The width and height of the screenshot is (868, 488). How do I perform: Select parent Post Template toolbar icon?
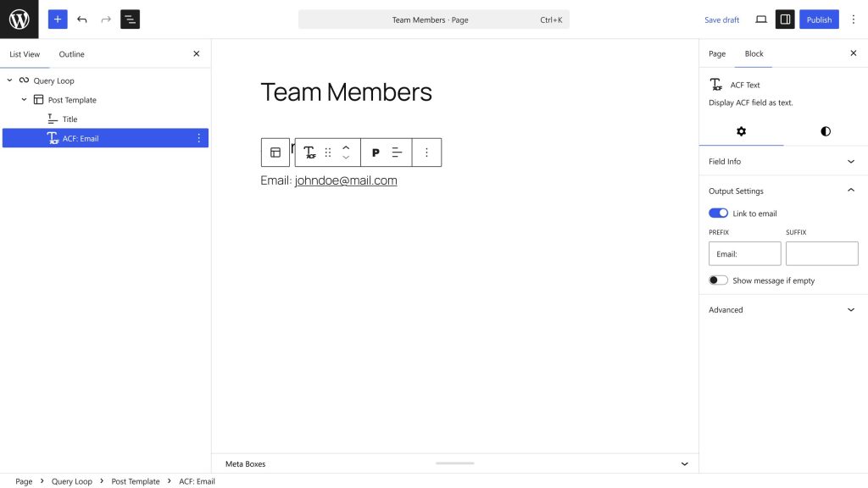(275, 152)
